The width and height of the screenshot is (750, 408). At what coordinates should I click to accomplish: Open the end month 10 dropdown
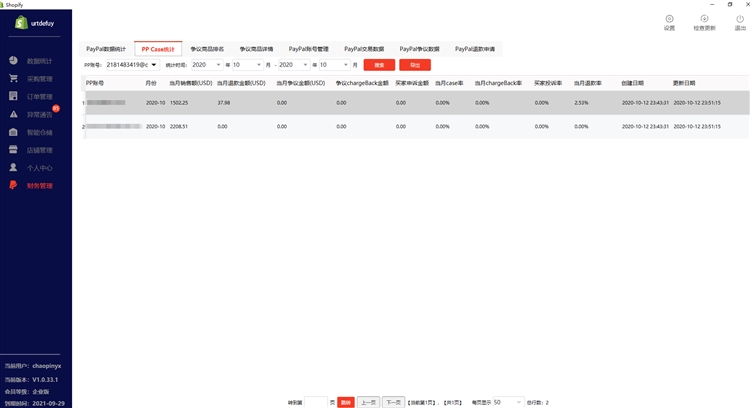tap(334, 65)
